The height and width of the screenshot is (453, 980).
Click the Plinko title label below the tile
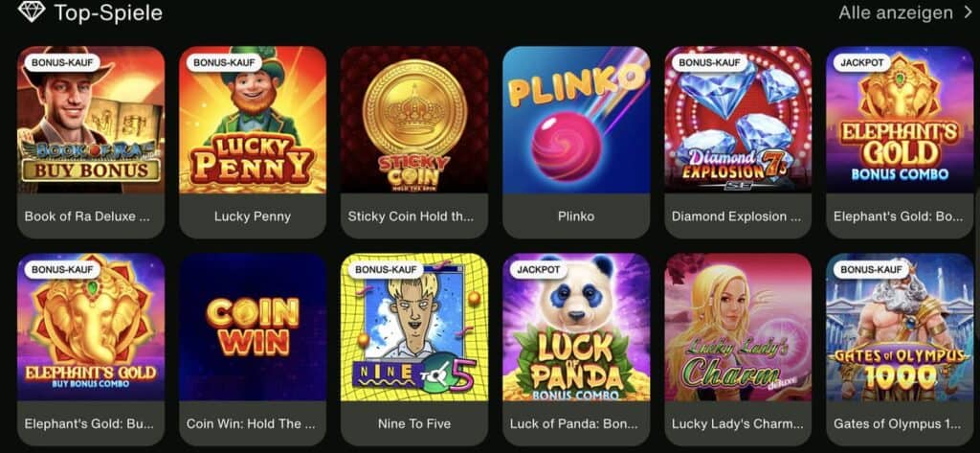pyautogui.click(x=576, y=216)
